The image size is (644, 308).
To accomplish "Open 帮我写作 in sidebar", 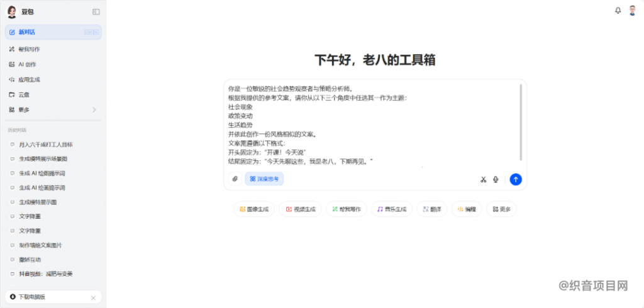I will coord(53,49).
